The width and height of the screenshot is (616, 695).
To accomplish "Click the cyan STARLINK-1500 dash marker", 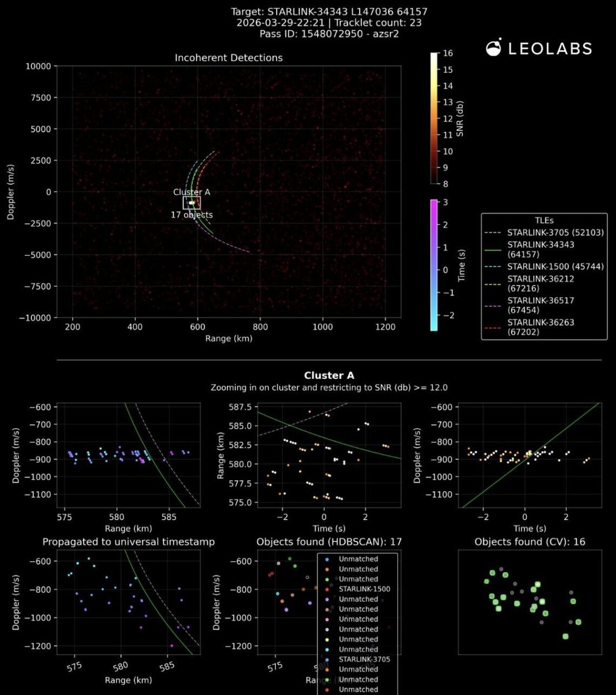I will click(493, 266).
